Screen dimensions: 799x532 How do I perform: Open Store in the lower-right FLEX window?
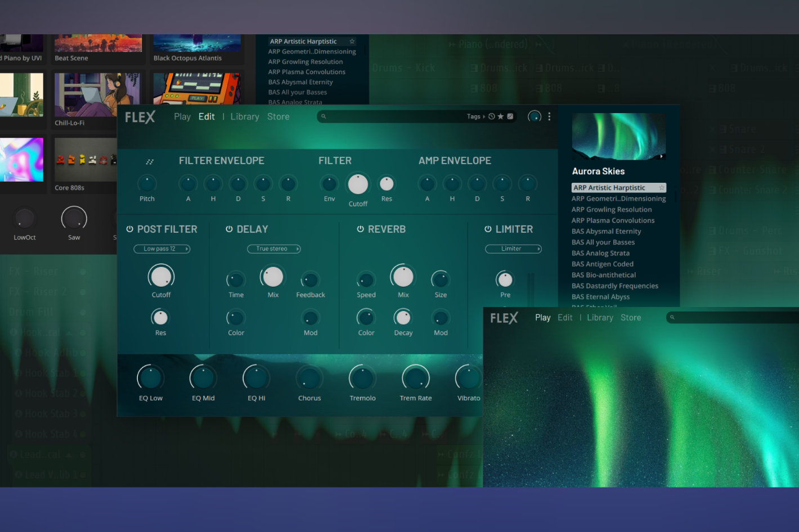[631, 318]
